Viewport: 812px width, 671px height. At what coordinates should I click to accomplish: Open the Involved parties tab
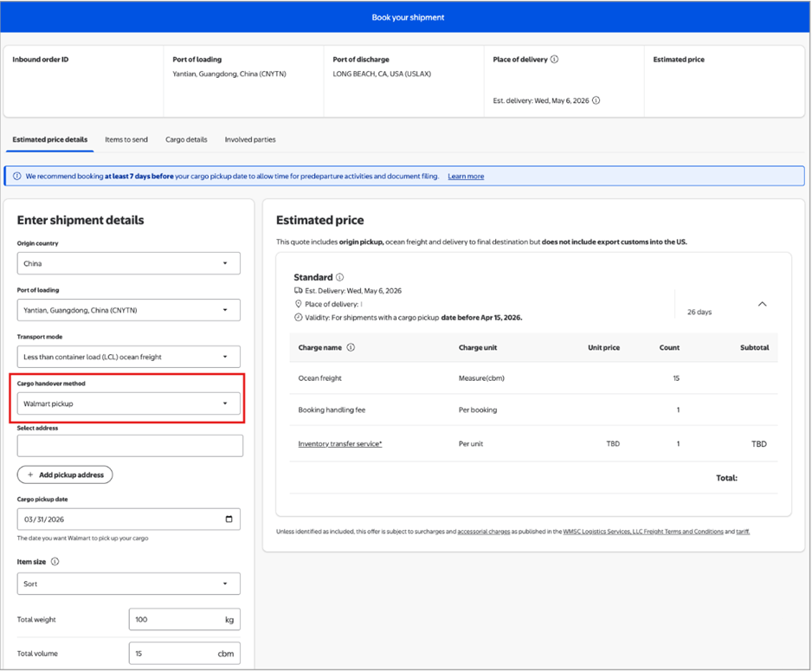250,139
